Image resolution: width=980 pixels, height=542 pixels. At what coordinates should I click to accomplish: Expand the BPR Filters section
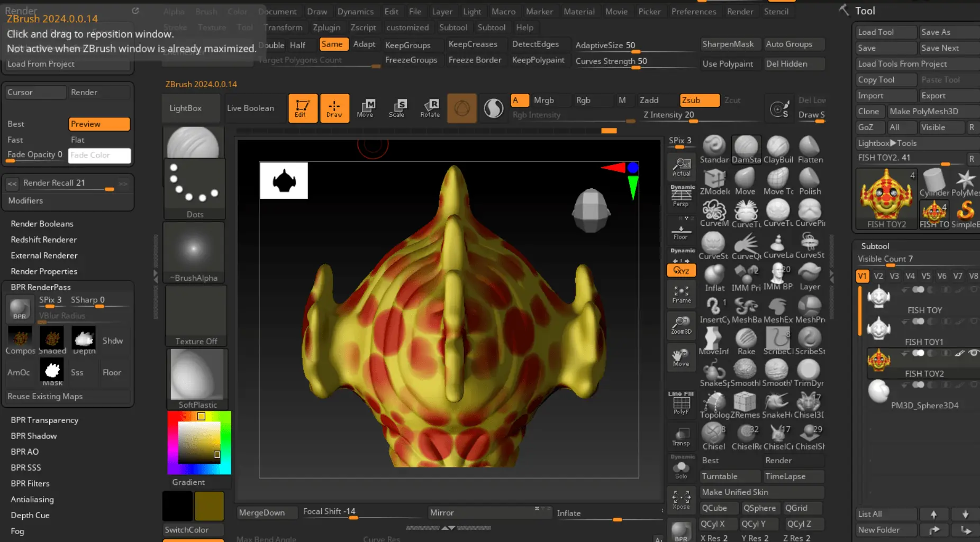pyautogui.click(x=30, y=483)
